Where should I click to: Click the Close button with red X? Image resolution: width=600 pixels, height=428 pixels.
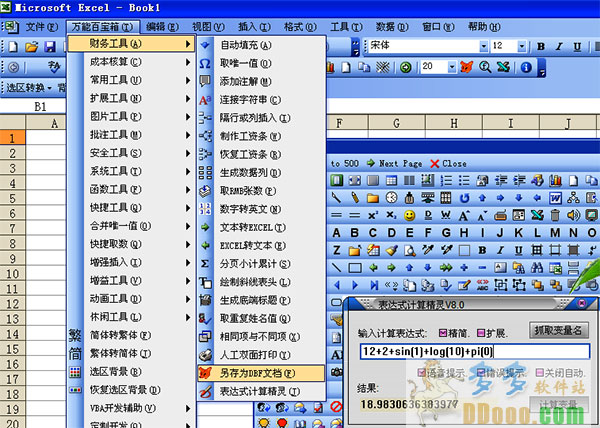[448, 164]
